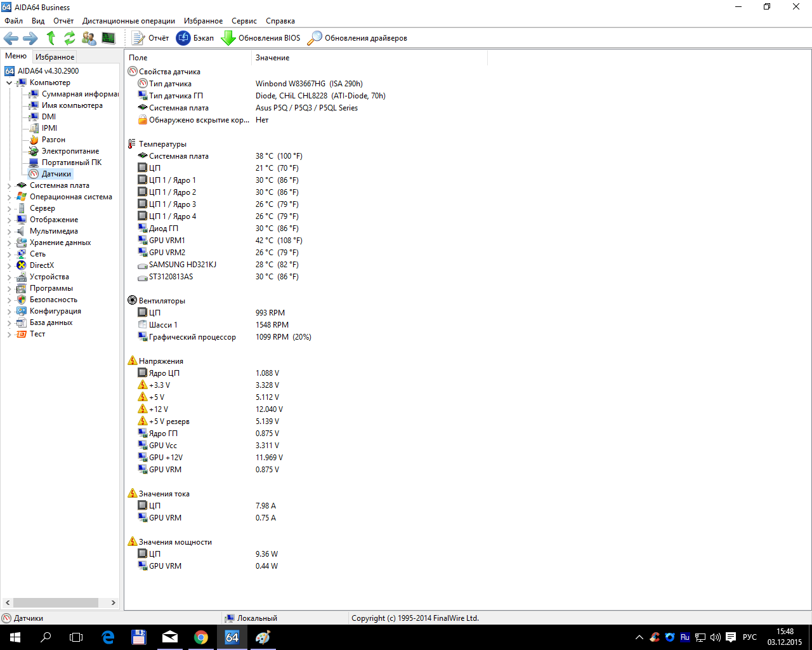812x650 pixels.
Task: Refresh the sensor data
Action: pos(70,38)
